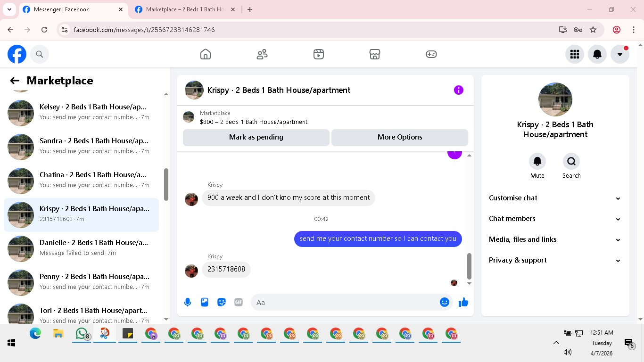Image resolution: width=644 pixels, height=362 pixels.
Task: Open the Friends icon in top navigation
Action: click(x=262, y=54)
